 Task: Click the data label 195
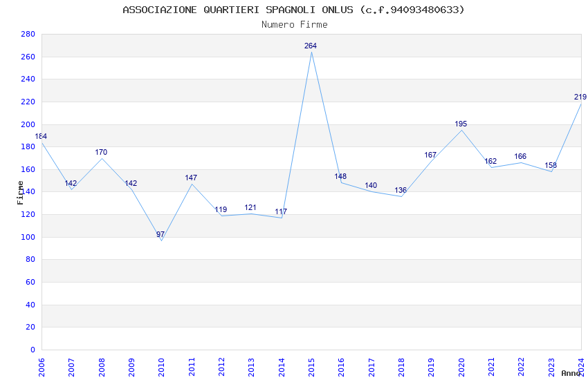tap(461, 124)
